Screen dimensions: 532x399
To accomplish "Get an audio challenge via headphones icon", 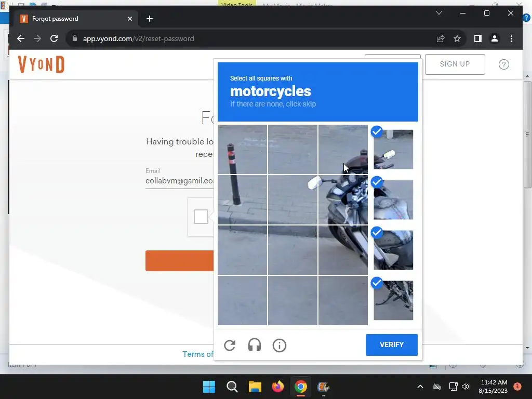I will pos(255,345).
